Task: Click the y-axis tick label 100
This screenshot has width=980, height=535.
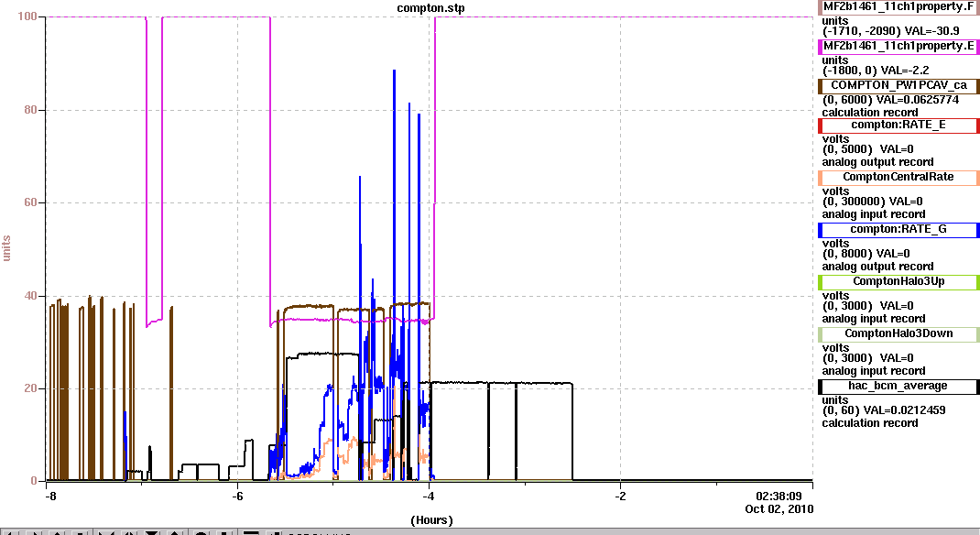Action: 27,16
